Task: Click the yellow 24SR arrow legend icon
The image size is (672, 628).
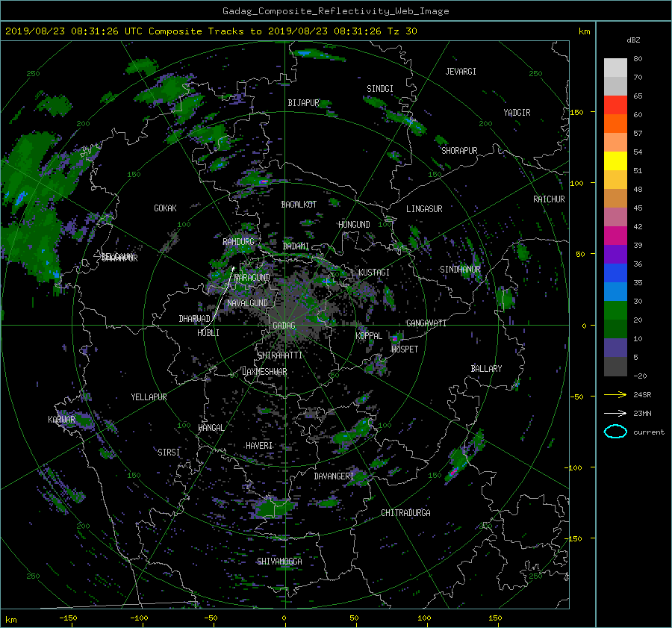Action: (x=615, y=395)
